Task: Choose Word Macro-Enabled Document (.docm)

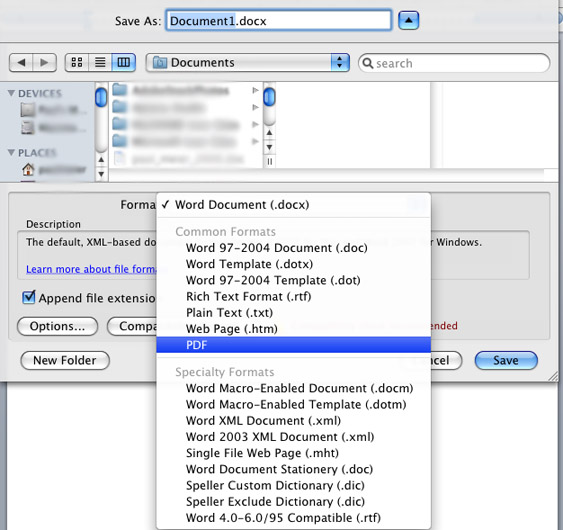Action: (293, 388)
